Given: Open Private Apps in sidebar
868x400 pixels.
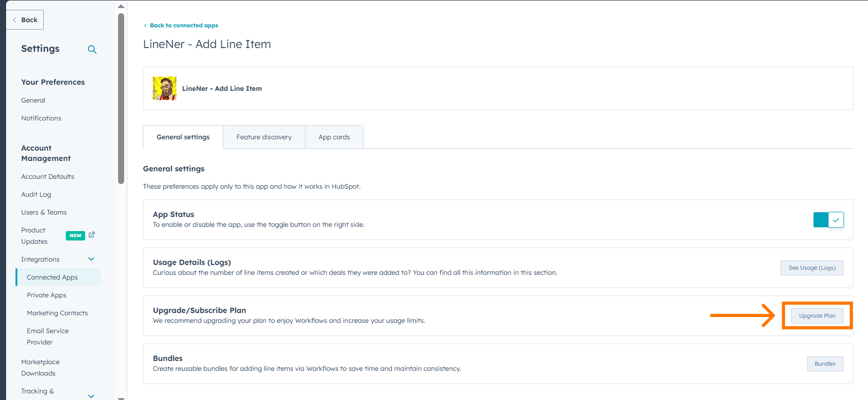Looking at the screenshot, I should pos(46,295).
